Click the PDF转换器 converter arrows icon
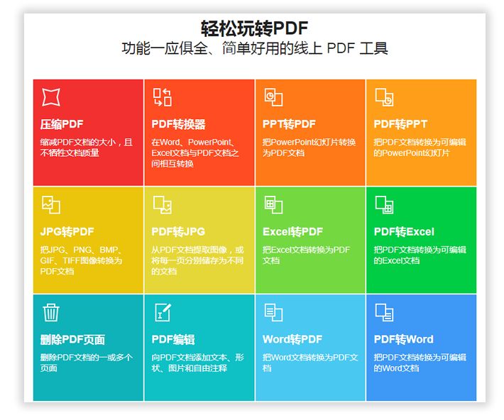The image size is (504, 420). [x=163, y=97]
